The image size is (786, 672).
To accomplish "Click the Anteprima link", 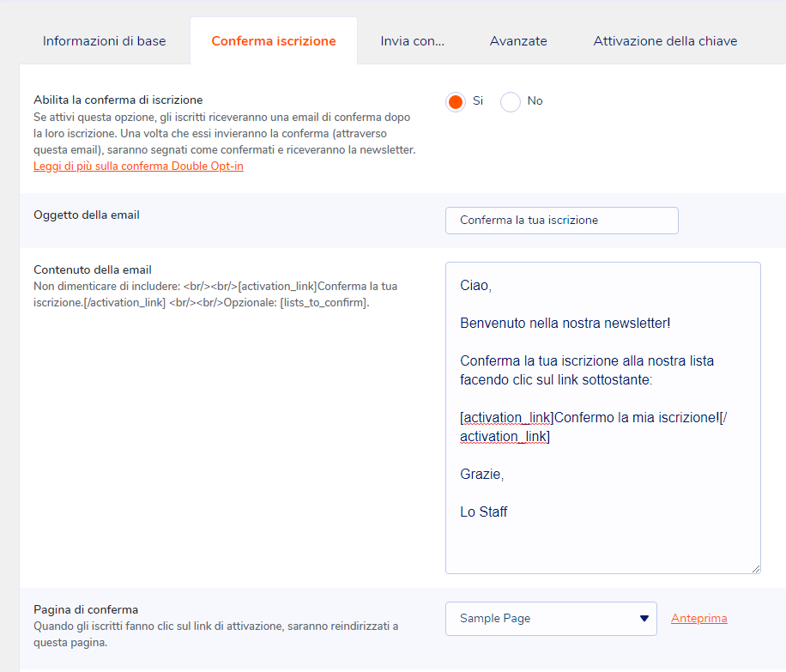I will tap(698, 619).
